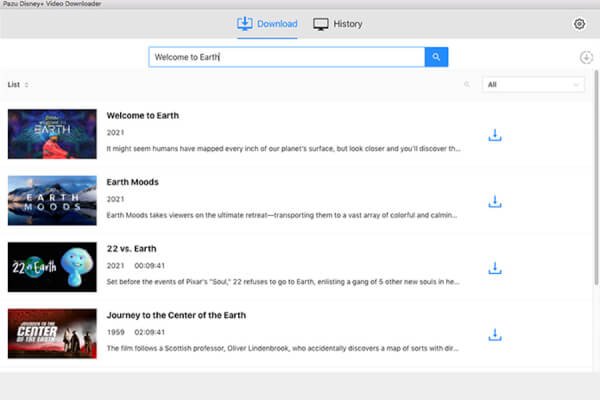Click the Earth Moods result title
The width and height of the screenshot is (600, 400).
click(132, 182)
